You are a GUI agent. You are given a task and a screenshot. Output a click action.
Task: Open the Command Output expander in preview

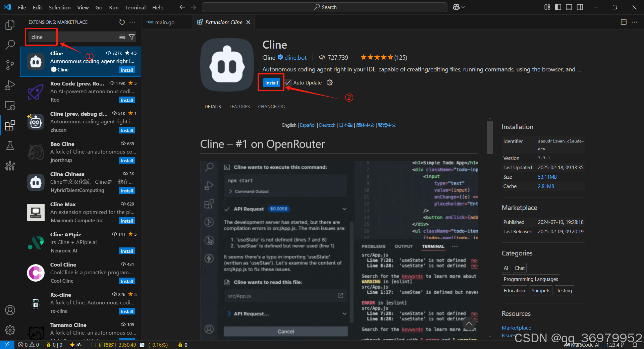coord(249,191)
